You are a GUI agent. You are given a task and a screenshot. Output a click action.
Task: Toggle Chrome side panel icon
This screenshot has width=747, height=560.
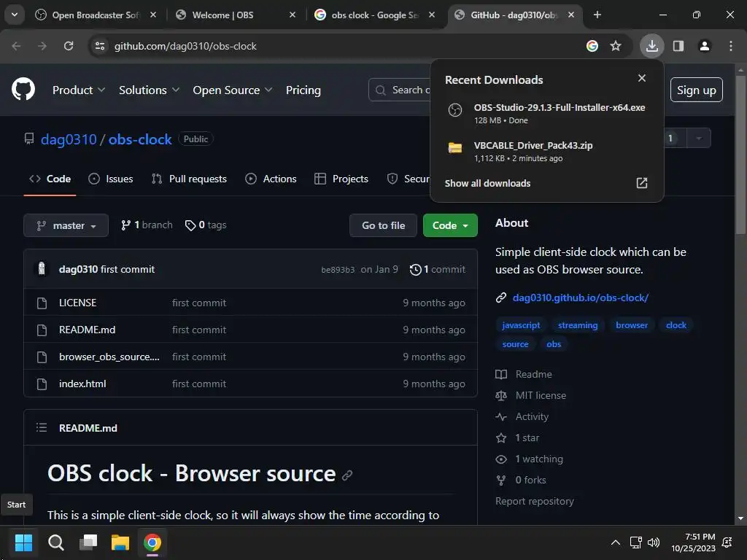678,46
